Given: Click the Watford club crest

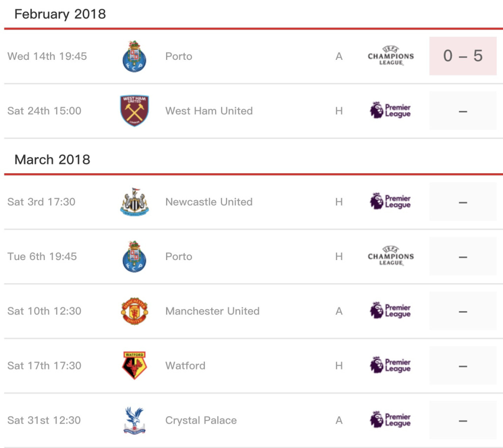Looking at the screenshot, I should tap(134, 366).
